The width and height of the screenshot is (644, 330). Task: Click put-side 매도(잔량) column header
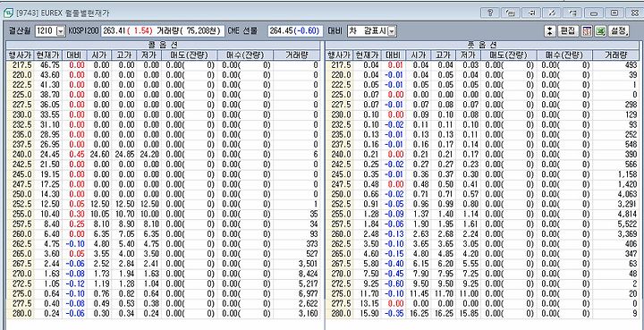point(509,55)
